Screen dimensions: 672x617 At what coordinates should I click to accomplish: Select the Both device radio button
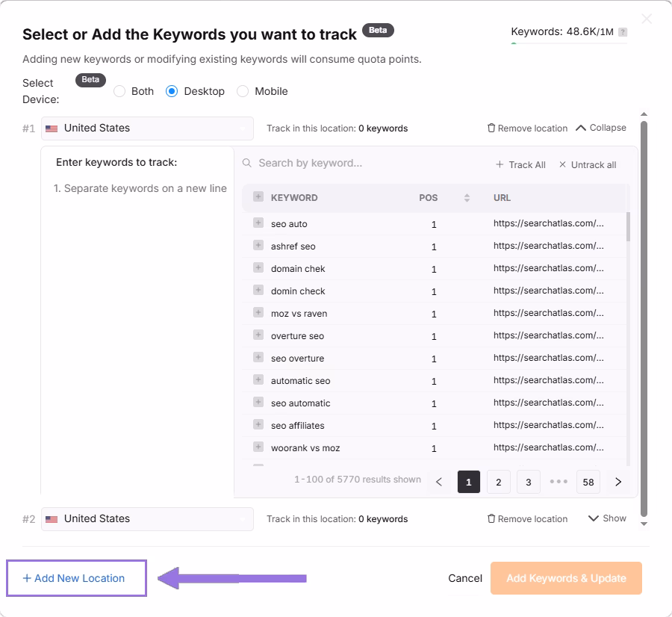119,91
